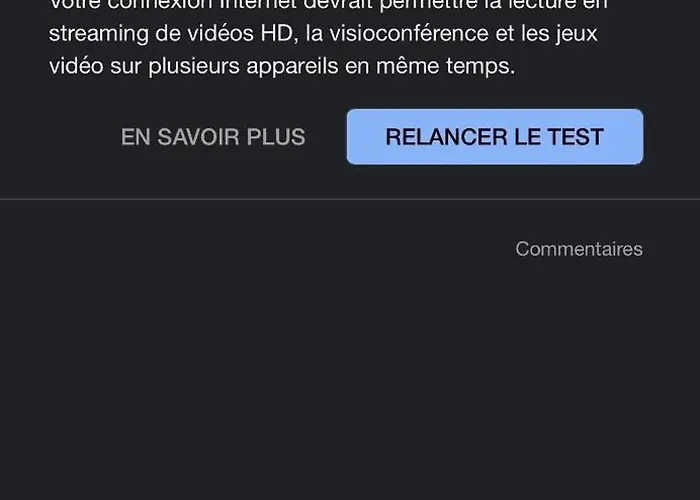
Task: Click the empty dark area below Commentaires
Action: [x=350, y=379]
